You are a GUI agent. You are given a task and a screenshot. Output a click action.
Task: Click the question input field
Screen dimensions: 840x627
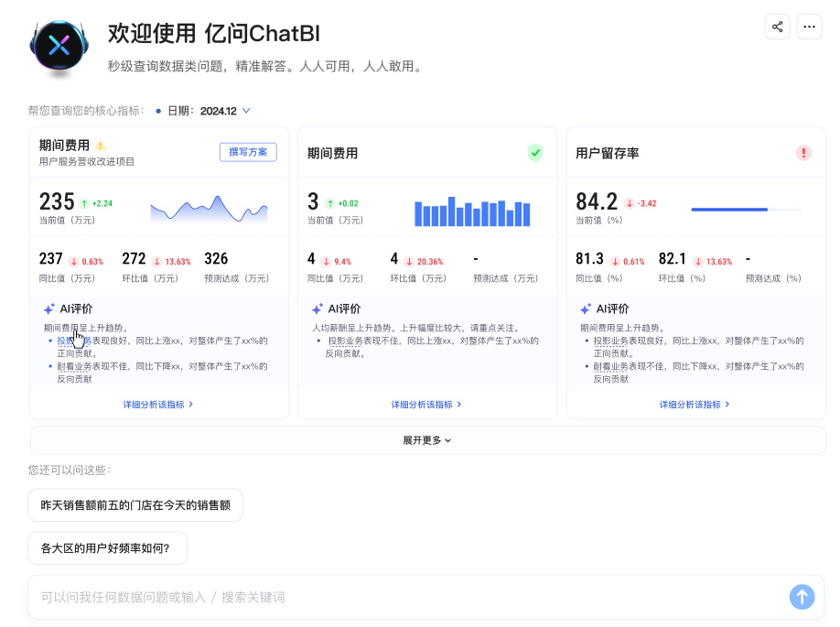coord(403,597)
